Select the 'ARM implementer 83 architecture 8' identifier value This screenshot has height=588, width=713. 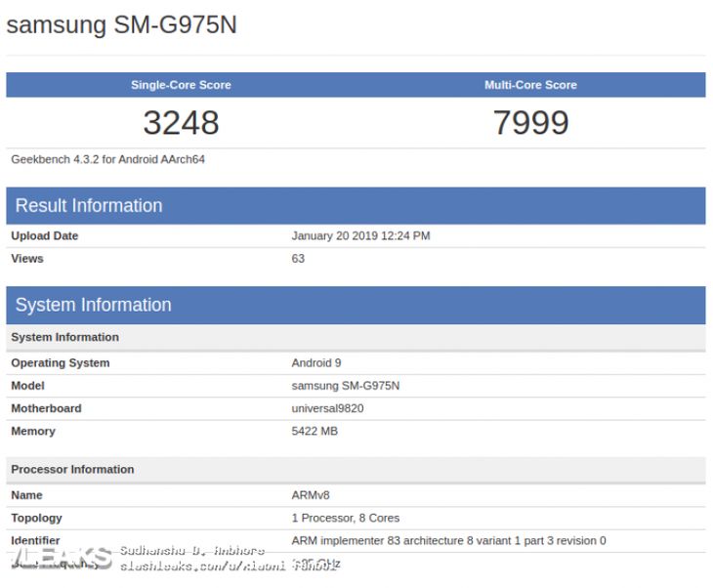pos(449,541)
